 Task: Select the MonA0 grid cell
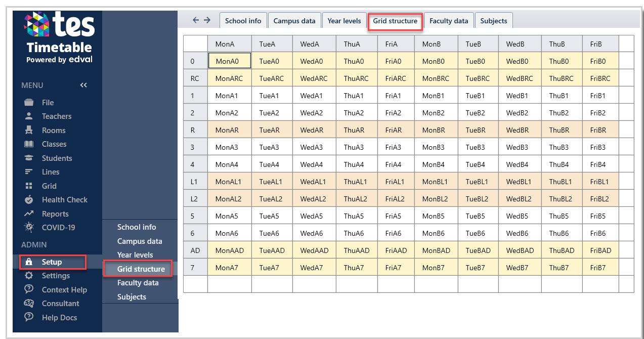click(229, 61)
